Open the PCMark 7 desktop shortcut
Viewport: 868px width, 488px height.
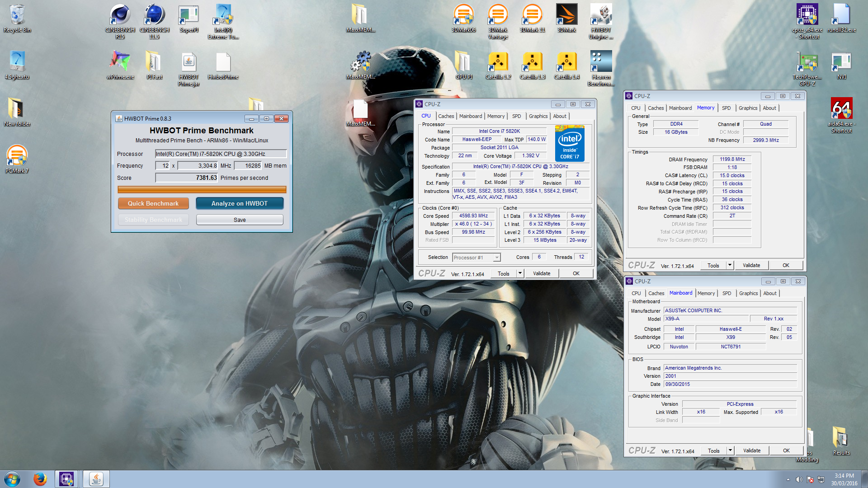(17, 159)
